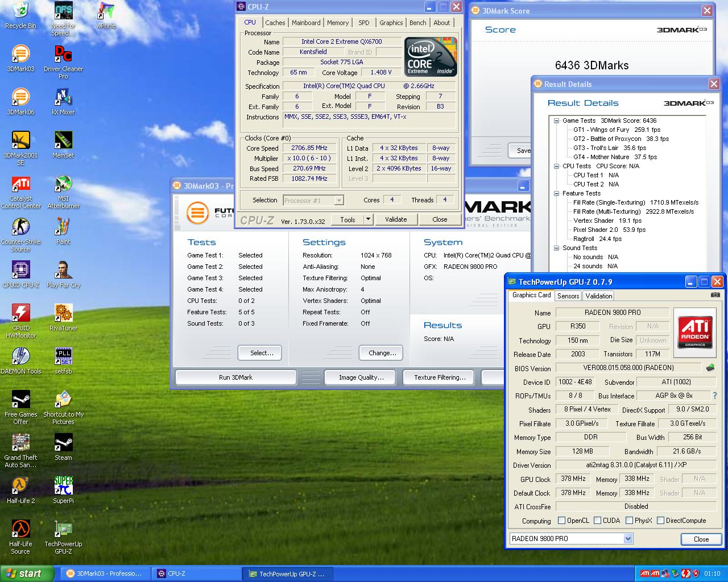Viewport: 728px width, 582px height.
Task: Launch 3DMark2001 SE shortcut
Action: pos(20,148)
